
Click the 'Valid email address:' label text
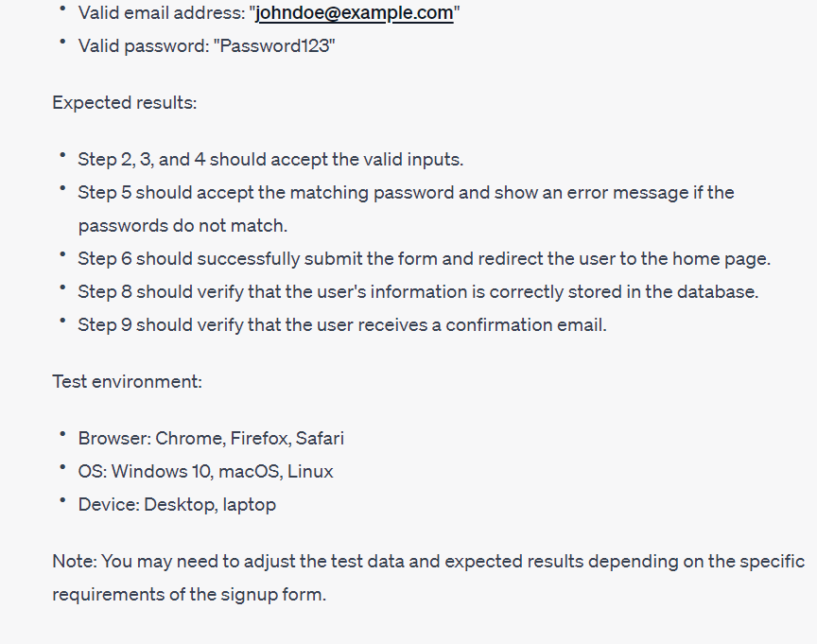point(162,12)
